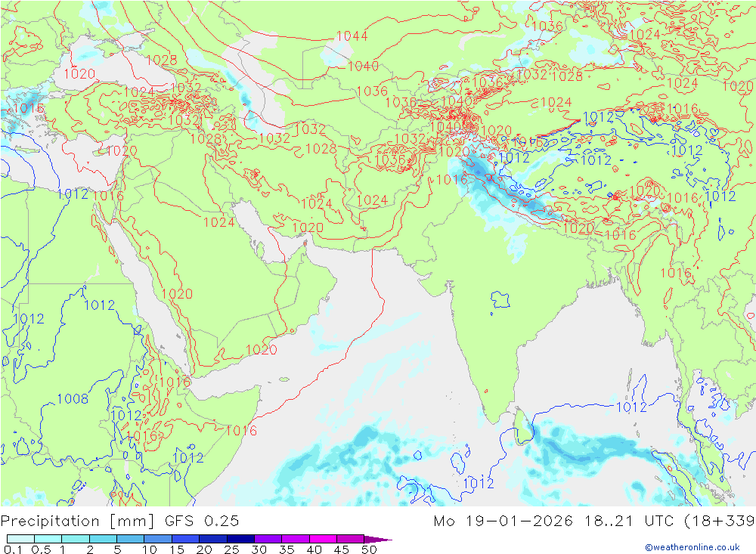Viewport: 756px width, 554px height.
Task: Click the legend value '25' under colorbar
Action: (x=232, y=549)
